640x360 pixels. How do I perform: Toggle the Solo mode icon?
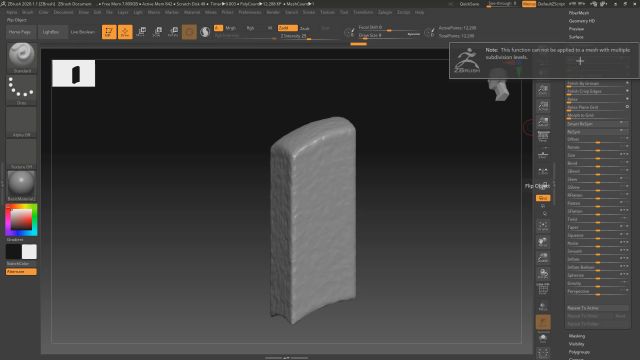point(543,338)
